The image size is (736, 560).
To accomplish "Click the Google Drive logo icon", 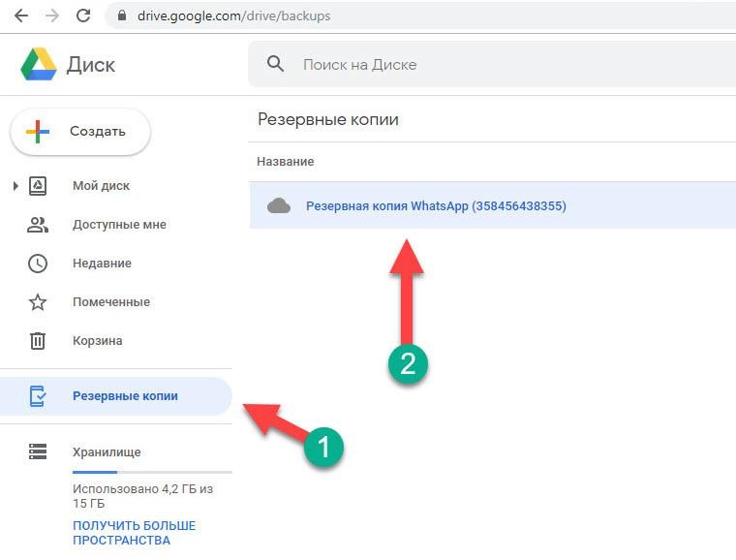I will coord(39,64).
